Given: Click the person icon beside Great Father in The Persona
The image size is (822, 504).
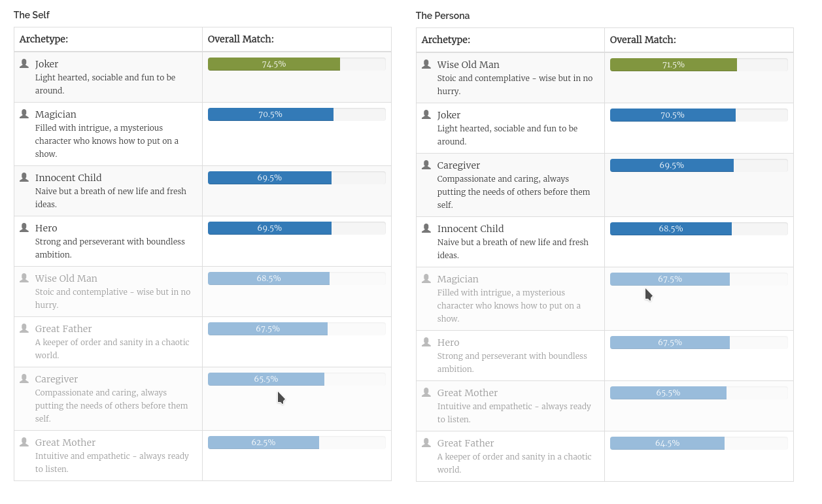Looking at the screenshot, I should (426, 443).
